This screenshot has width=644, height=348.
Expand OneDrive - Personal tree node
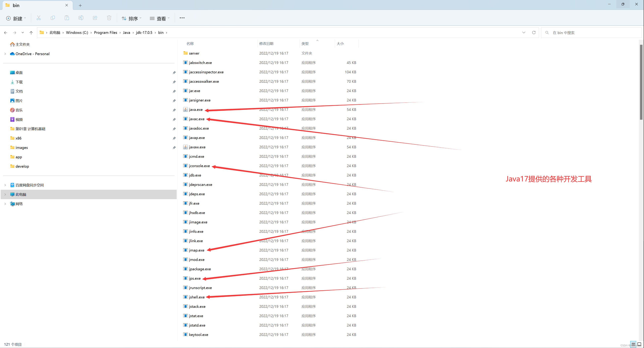5,54
